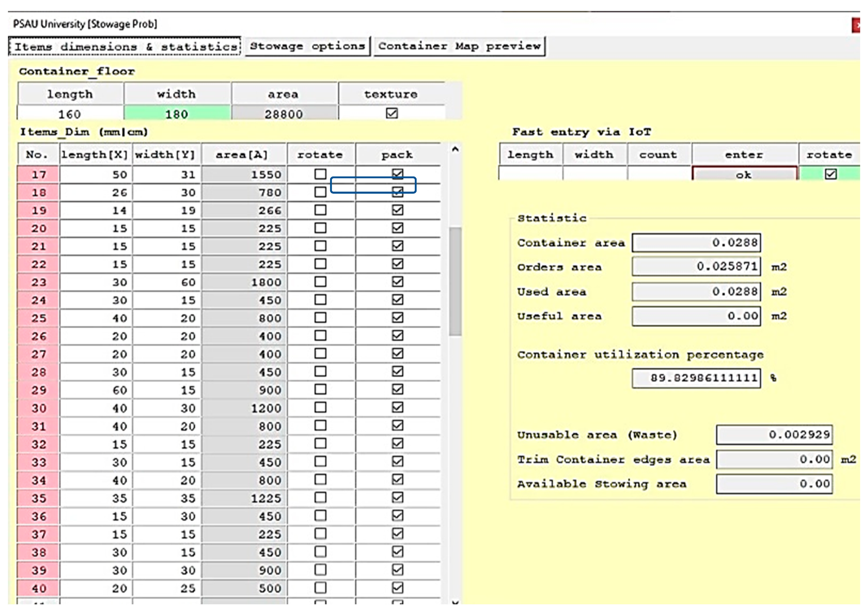Enable rotate for item 30
The height and width of the screenshot is (615, 868).
pyautogui.click(x=320, y=407)
